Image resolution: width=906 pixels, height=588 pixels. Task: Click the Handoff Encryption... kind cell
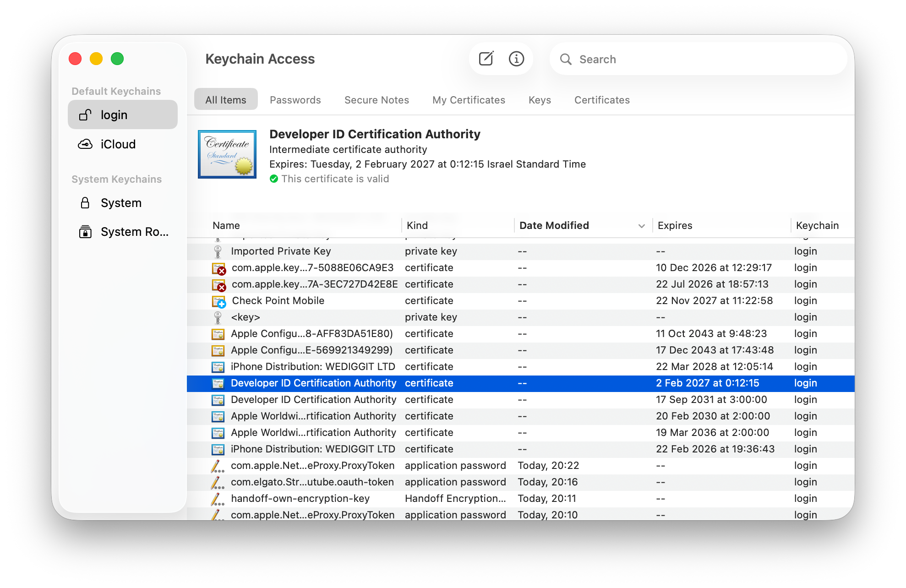pyautogui.click(x=456, y=499)
